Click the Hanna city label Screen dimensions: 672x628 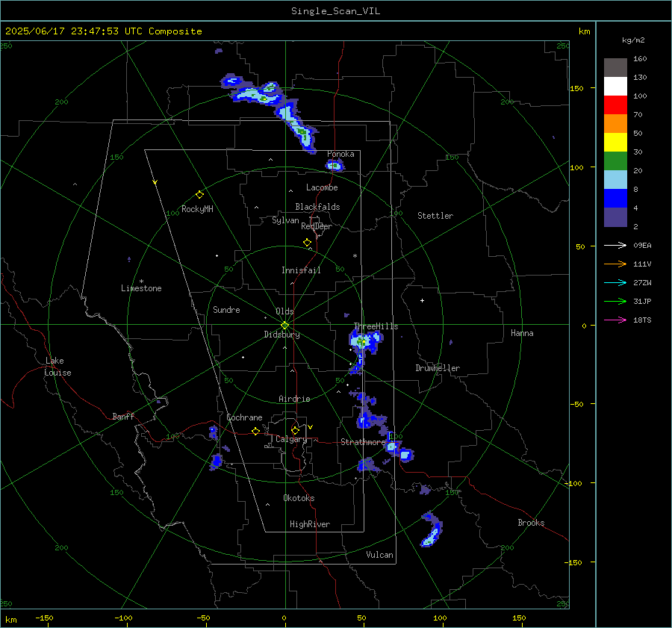pyautogui.click(x=522, y=333)
